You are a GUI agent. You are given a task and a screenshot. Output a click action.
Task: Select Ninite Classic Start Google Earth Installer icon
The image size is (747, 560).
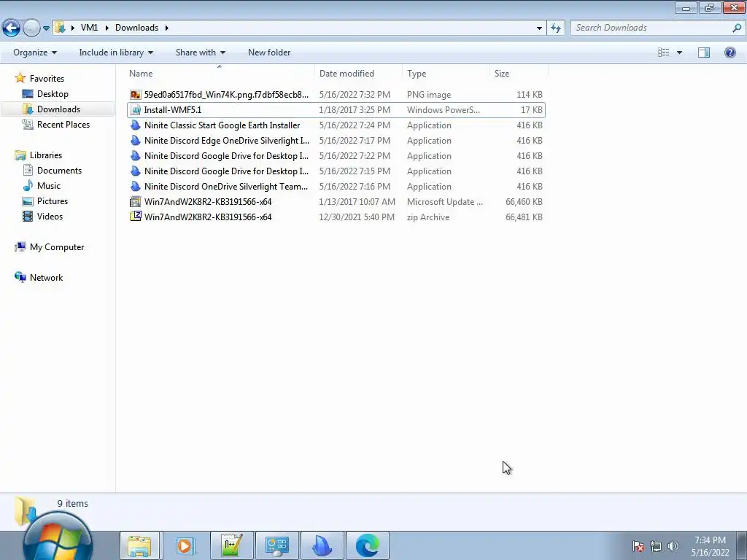tap(135, 125)
